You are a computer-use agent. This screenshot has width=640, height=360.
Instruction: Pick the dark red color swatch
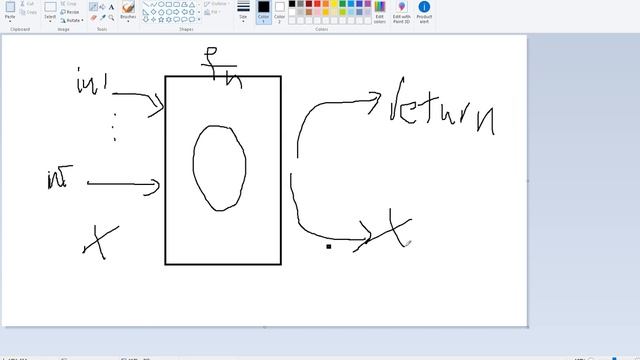[x=309, y=4]
